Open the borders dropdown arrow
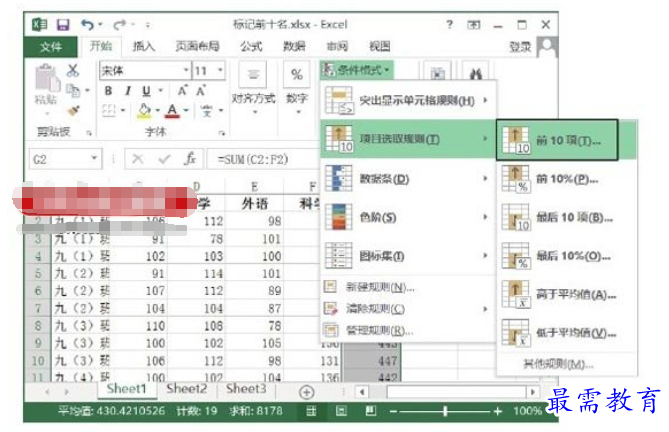 click(x=123, y=111)
